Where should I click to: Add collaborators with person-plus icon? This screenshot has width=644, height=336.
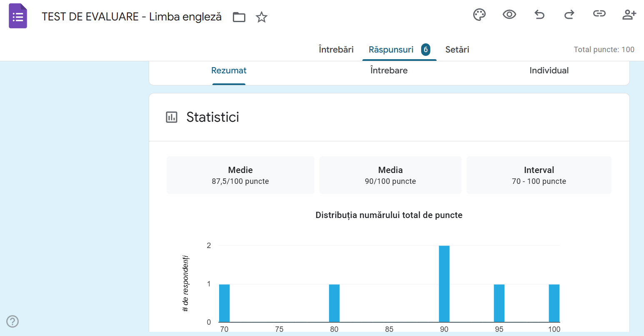coord(629,15)
